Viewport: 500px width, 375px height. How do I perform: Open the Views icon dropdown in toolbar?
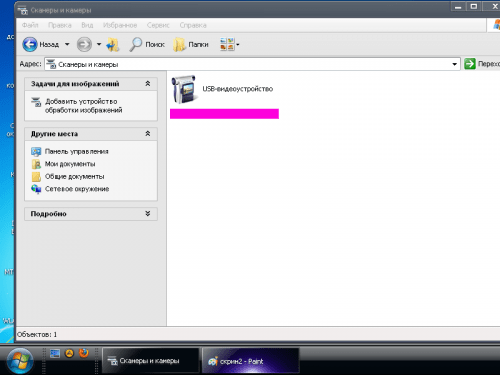[x=229, y=44]
